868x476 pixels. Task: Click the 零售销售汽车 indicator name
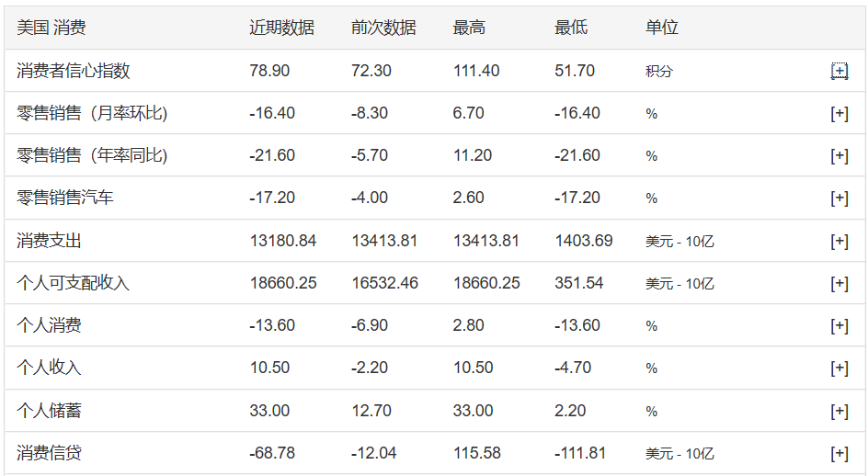65,198
